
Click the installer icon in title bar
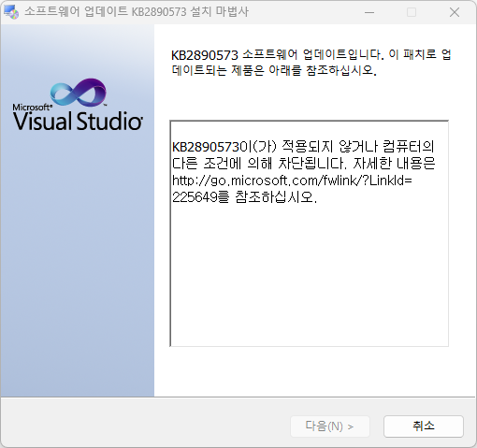[x=10, y=12]
